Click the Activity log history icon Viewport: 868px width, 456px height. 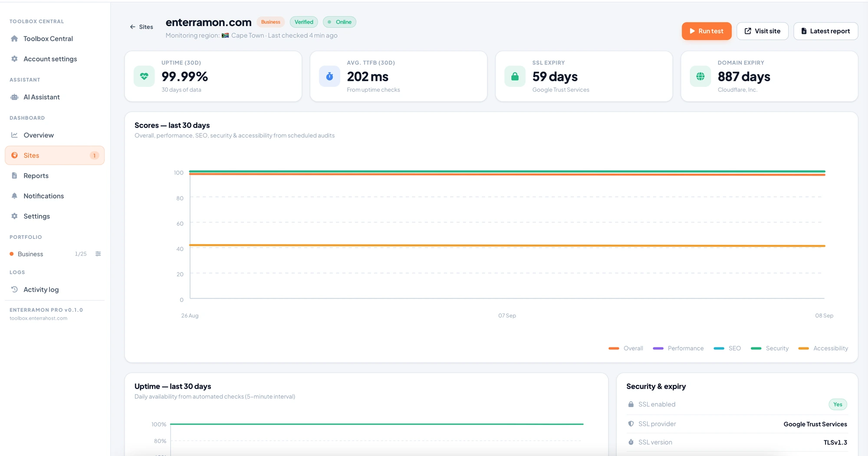(x=14, y=289)
